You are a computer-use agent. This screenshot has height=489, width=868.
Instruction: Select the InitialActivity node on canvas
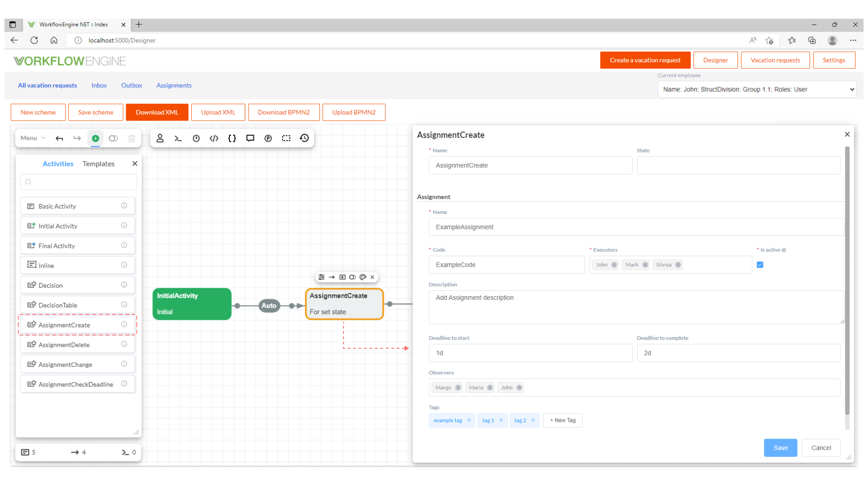[x=192, y=304]
